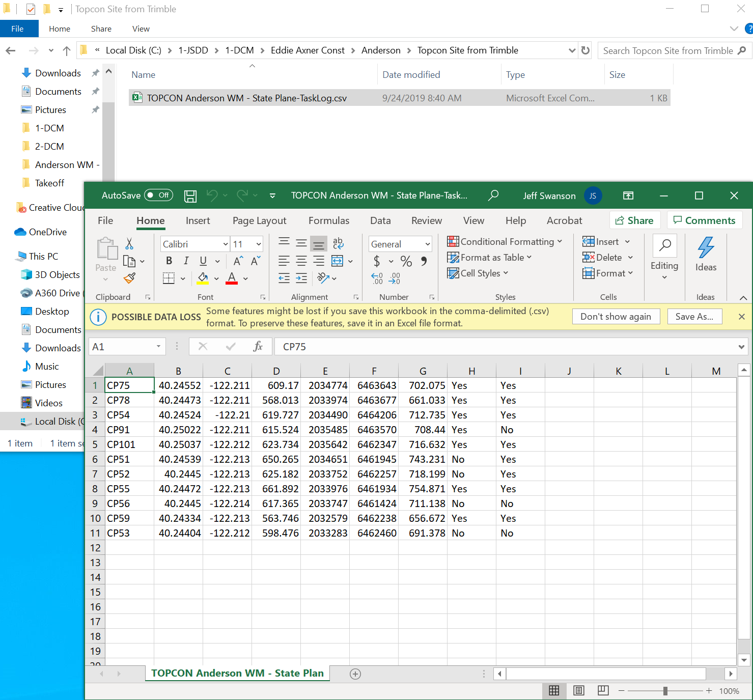753x700 pixels.
Task: Open Conditional Formatting dropdown menu
Action: pyautogui.click(x=505, y=242)
